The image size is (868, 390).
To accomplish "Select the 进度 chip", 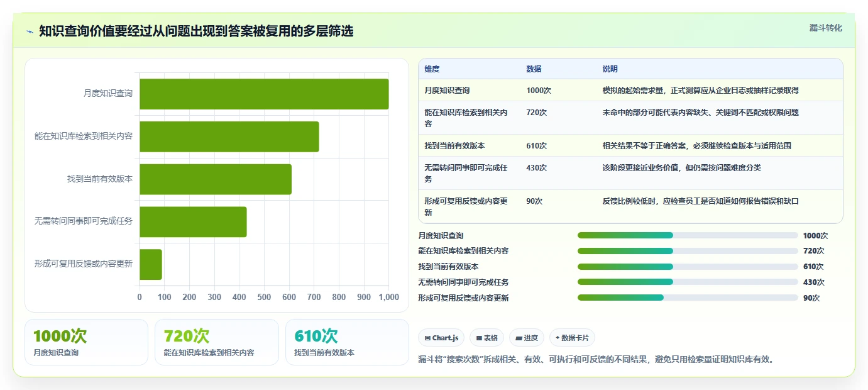I will [x=527, y=338].
